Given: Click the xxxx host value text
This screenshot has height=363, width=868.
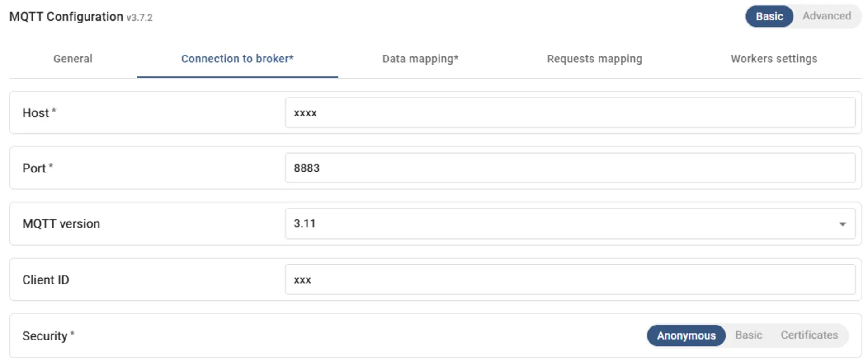Looking at the screenshot, I should [305, 112].
